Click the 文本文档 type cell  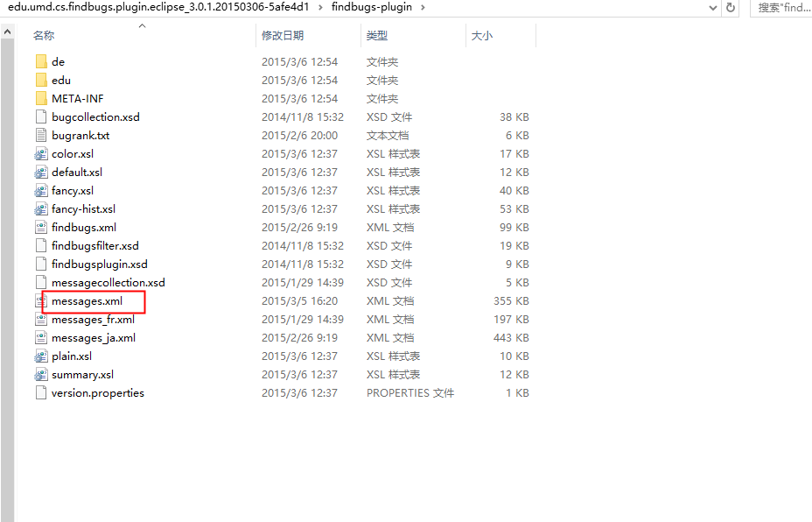(388, 135)
